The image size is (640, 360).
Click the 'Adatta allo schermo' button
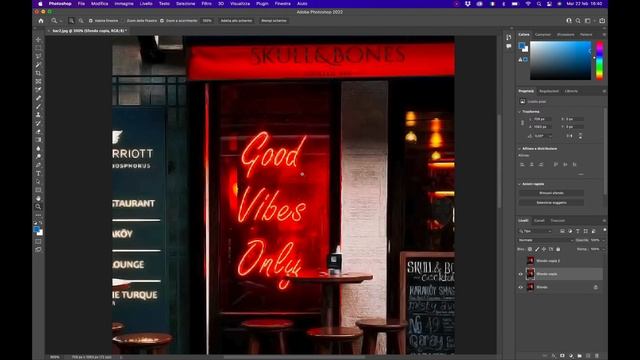coord(236,20)
